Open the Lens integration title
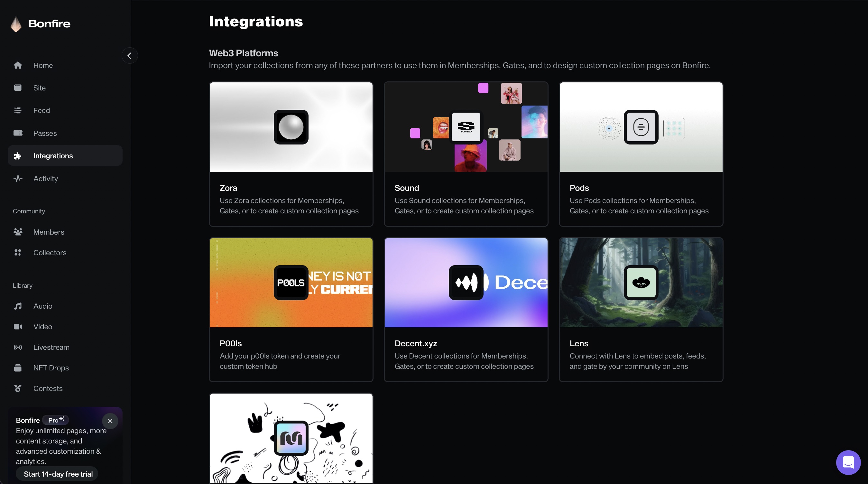The height and width of the screenshot is (484, 868). pyautogui.click(x=578, y=343)
